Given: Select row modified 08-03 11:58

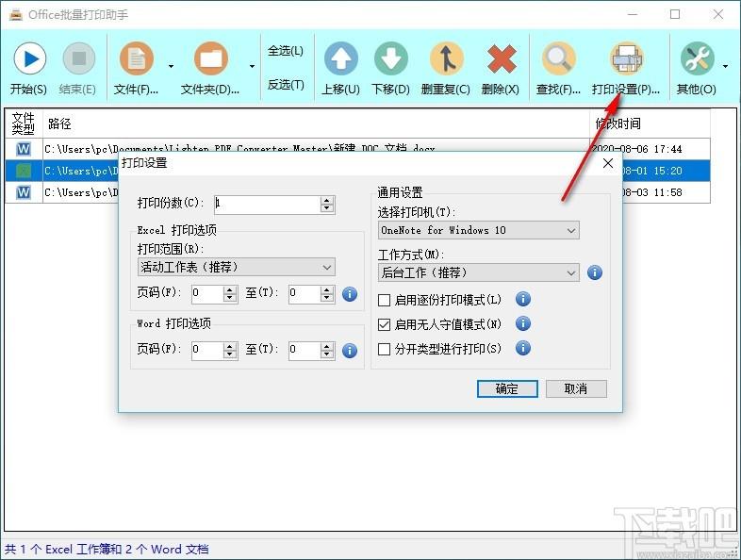Looking at the screenshot, I should tap(357, 192).
